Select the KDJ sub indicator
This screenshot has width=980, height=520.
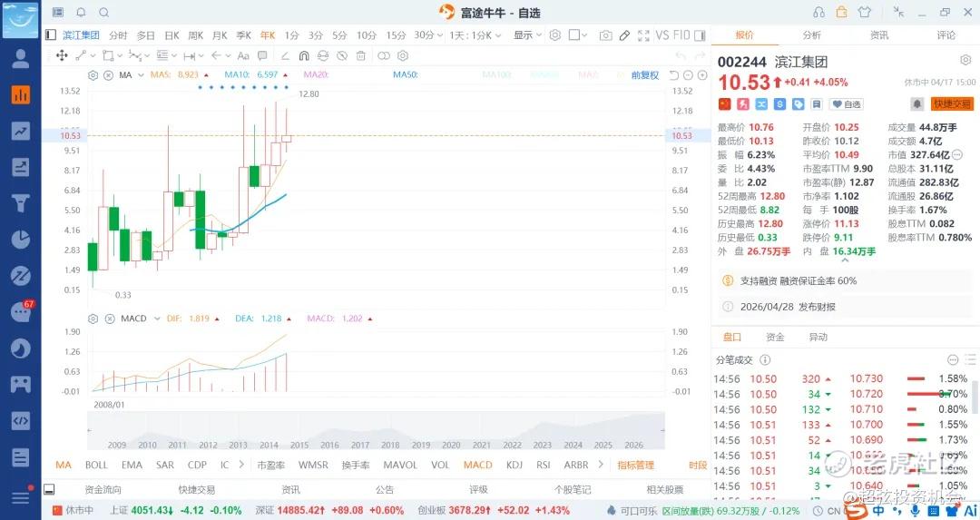coord(514,465)
